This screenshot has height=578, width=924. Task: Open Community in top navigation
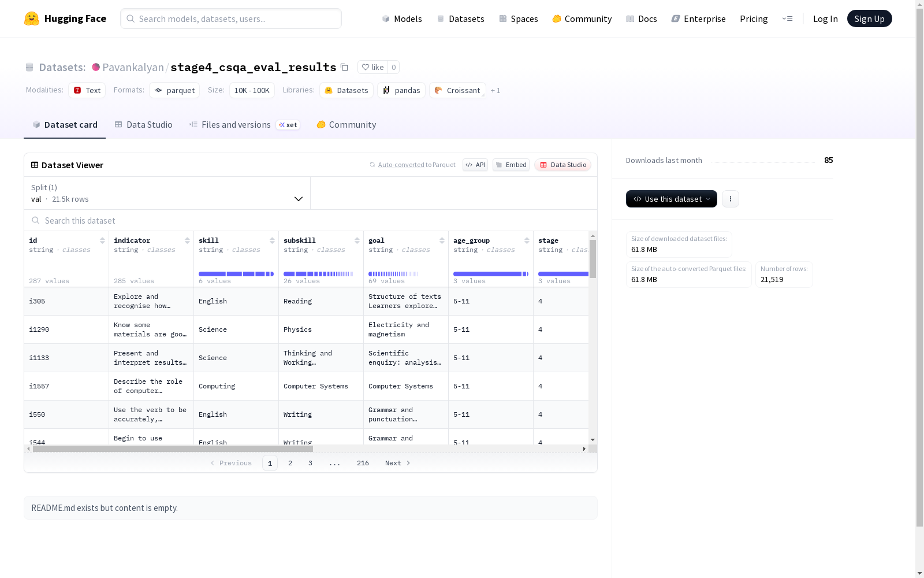coord(582,18)
